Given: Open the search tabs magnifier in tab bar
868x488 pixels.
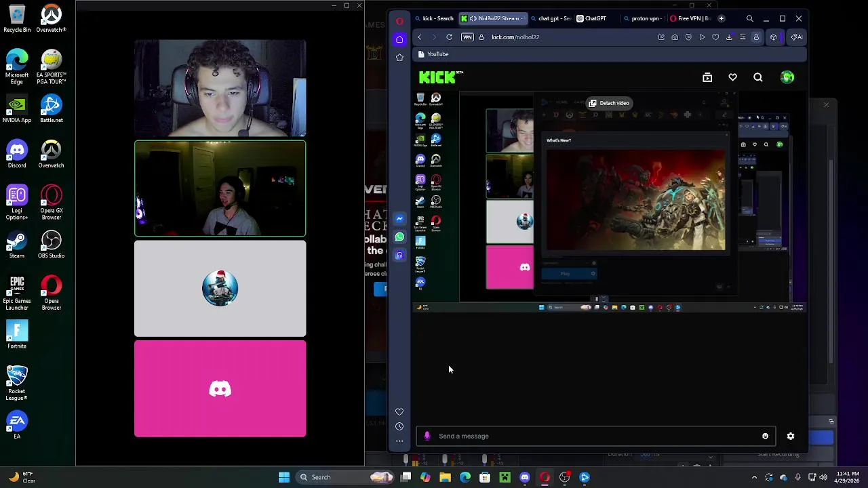Looking at the screenshot, I should [x=750, y=18].
